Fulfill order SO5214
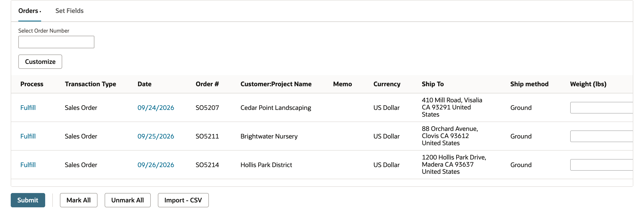 pos(28,165)
